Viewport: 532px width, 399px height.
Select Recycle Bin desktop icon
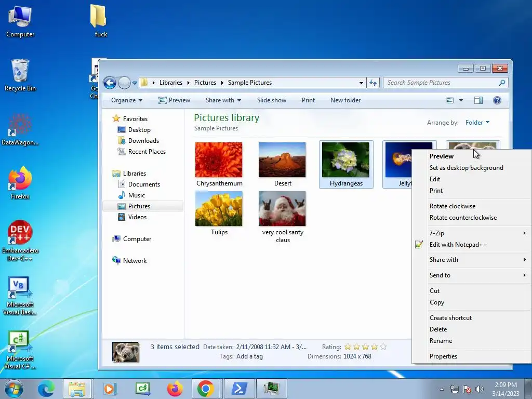point(20,75)
